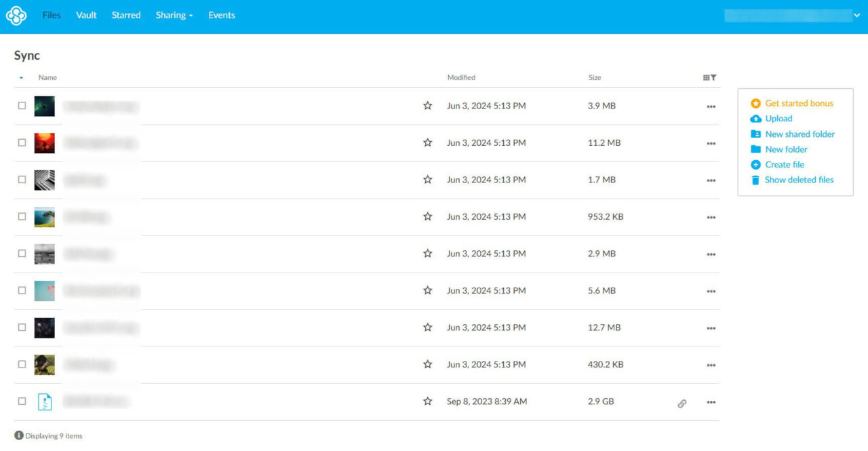Star the 12.7 MB file

[427, 327]
